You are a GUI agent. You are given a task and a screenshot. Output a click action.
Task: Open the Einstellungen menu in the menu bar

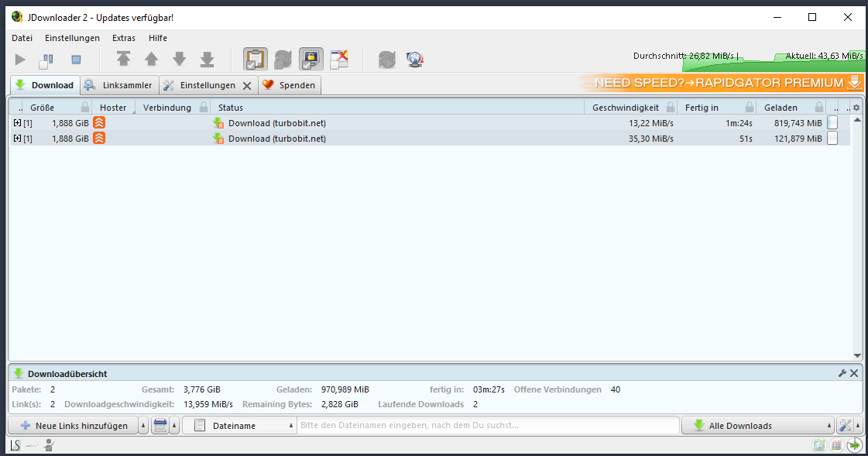[x=73, y=38]
